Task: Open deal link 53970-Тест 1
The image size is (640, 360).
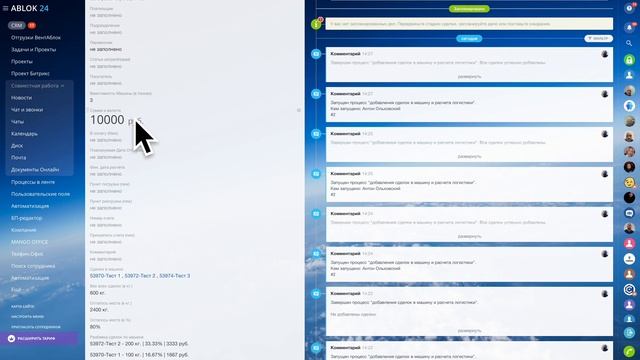Action: point(105,276)
